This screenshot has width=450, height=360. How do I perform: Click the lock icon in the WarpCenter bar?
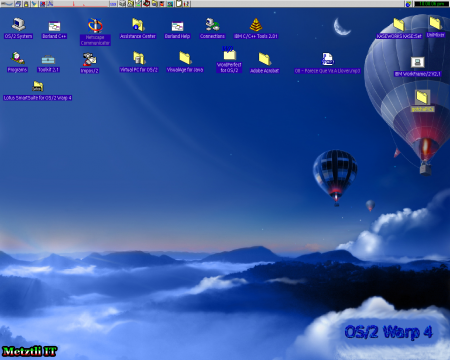pos(26,4)
